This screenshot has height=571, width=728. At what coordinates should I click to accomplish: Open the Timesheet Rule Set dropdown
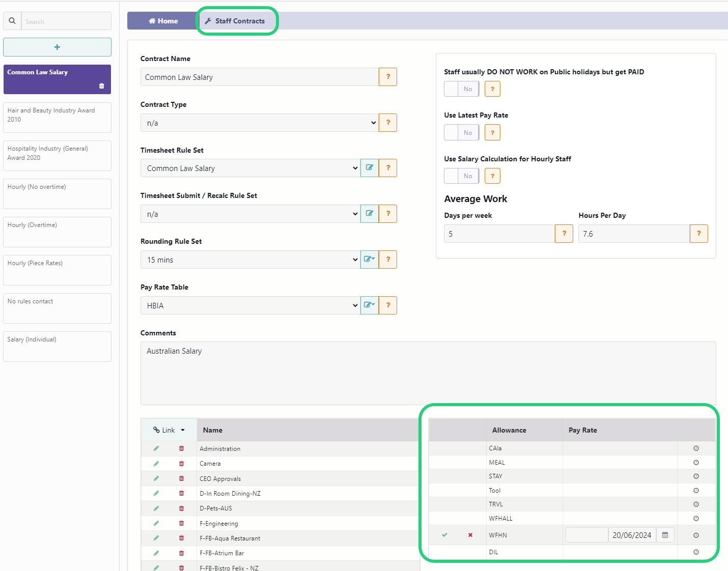tap(250, 168)
